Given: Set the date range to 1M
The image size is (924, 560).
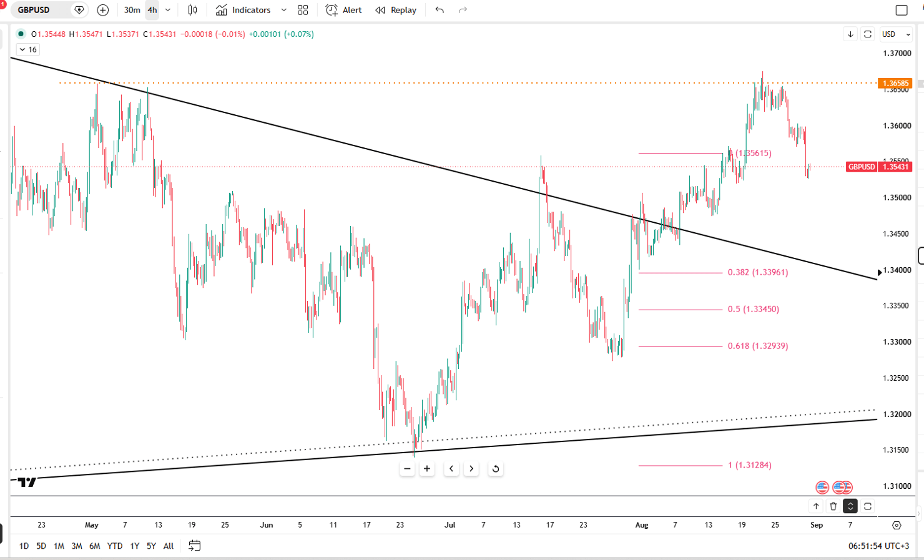Looking at the screenshot, I should coord(59,546).
